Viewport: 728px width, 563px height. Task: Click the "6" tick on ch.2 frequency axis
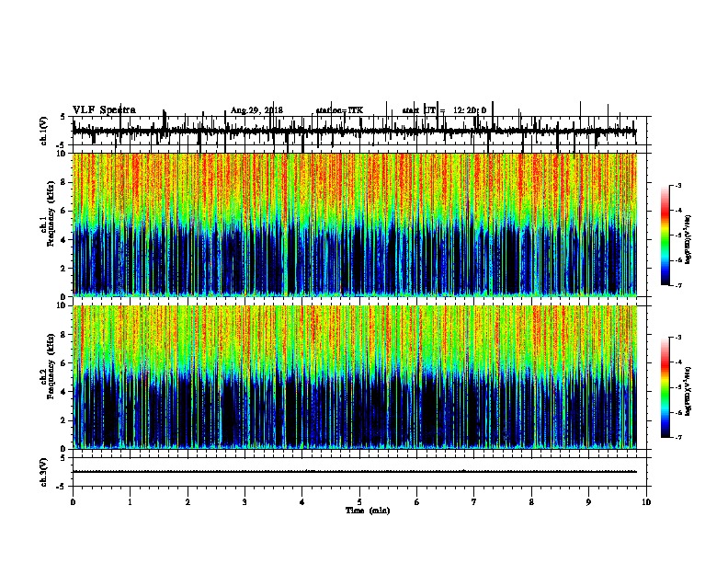click(x=64, y=363)
